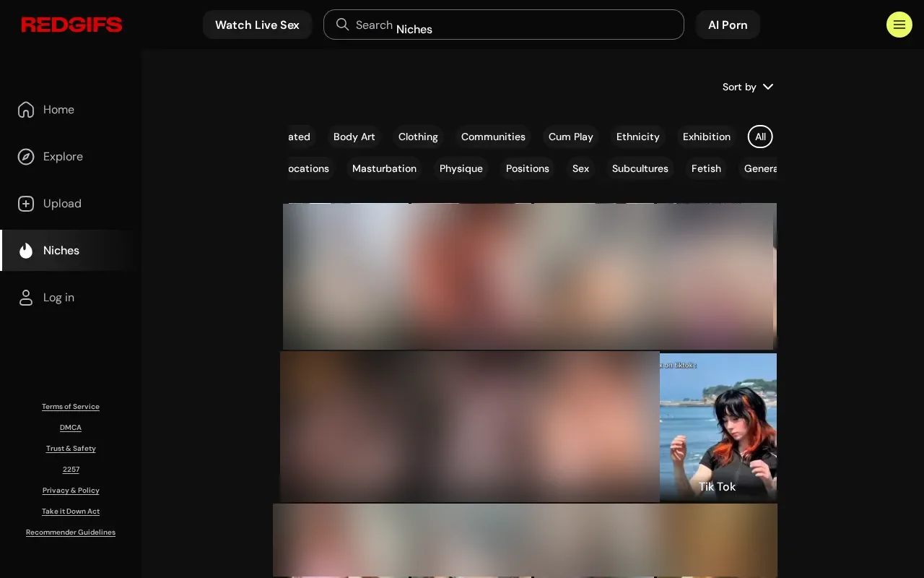The width and height of the screenshot is (924, 578).
Task: Open the DMCA link
Action: click(x=71, y=428)
